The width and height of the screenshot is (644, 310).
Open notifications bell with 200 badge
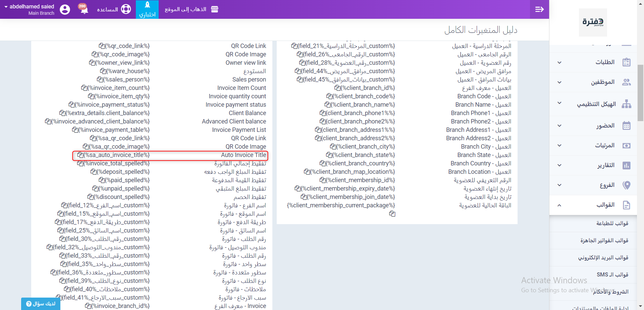(x=84, y=9)
